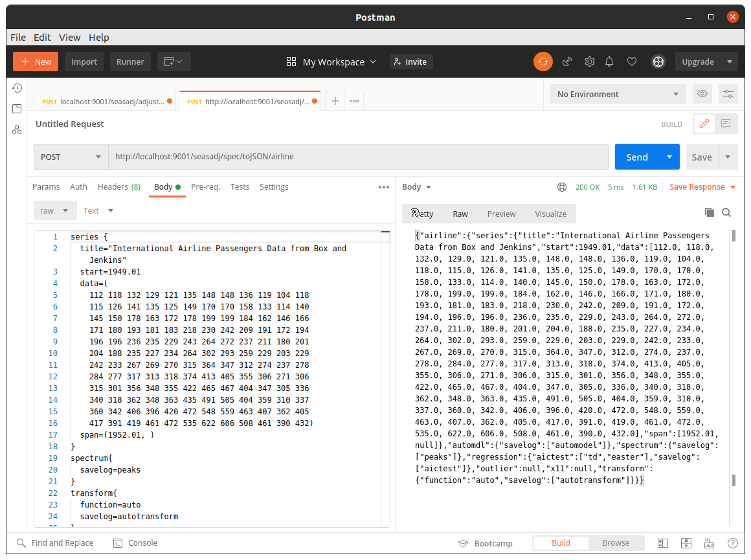Switch to the Auth tab
The image size is (751, 560).
pyautogui.click(x=78, y=187)
